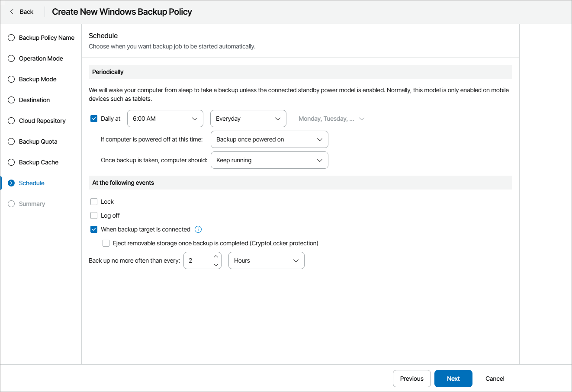This screenshot has height=392, width=572.
Task: Click the Schedule step circle icon
Action: tap(11, 183)
